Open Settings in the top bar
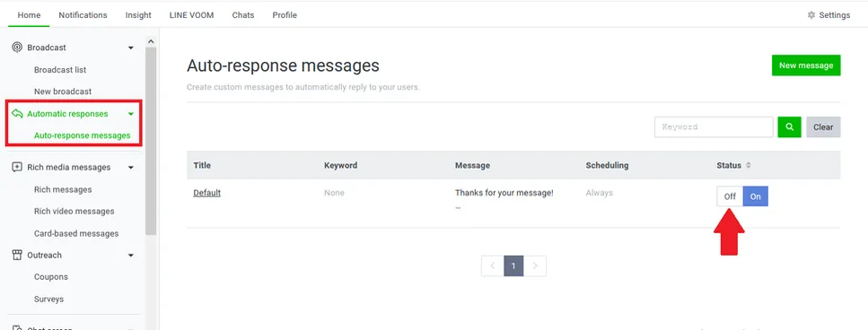 click(x=829, y=15)
